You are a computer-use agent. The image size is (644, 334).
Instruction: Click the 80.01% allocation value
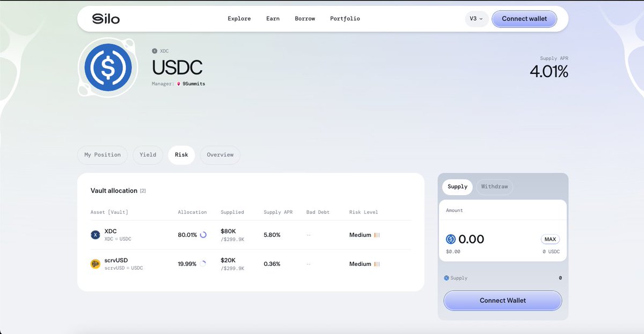(187, 235)
